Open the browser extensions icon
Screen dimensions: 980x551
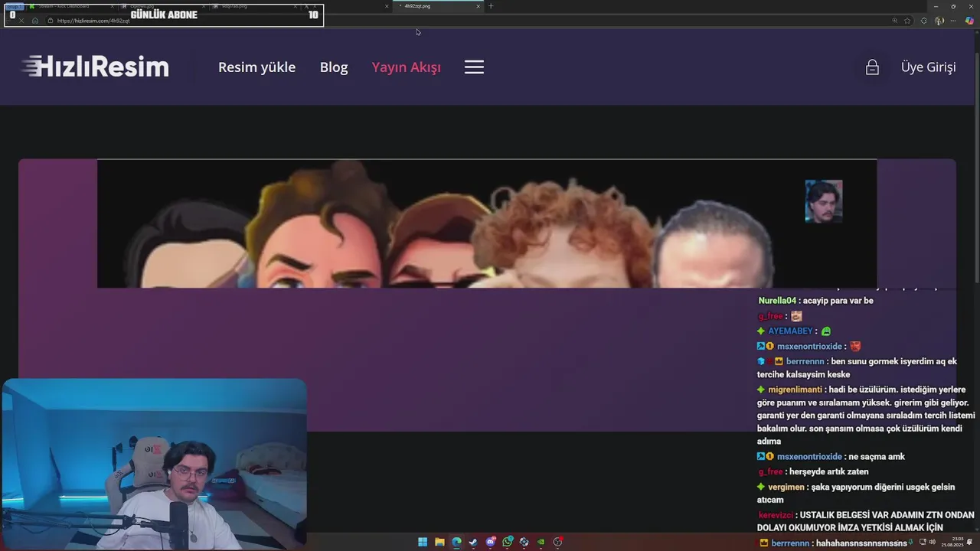(x=924, y=21)
